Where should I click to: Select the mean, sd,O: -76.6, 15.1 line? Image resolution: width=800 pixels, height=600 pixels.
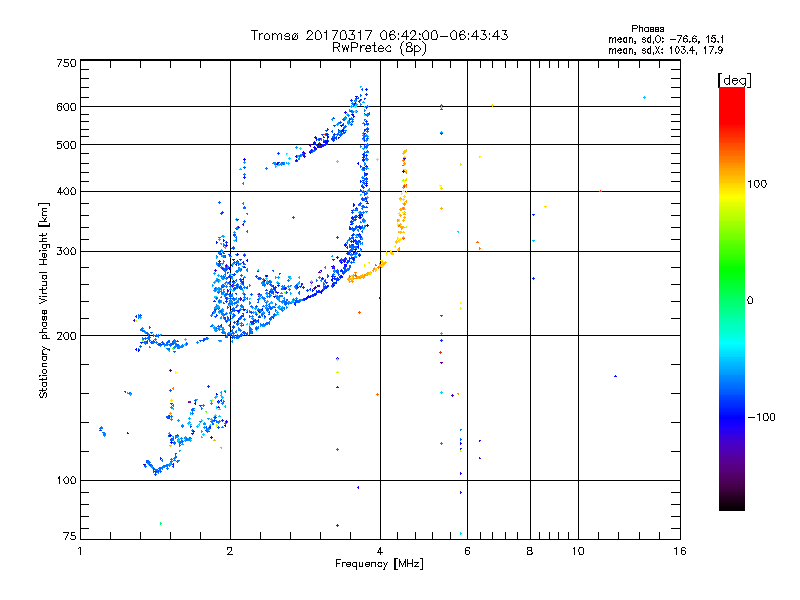click(666, 39)
